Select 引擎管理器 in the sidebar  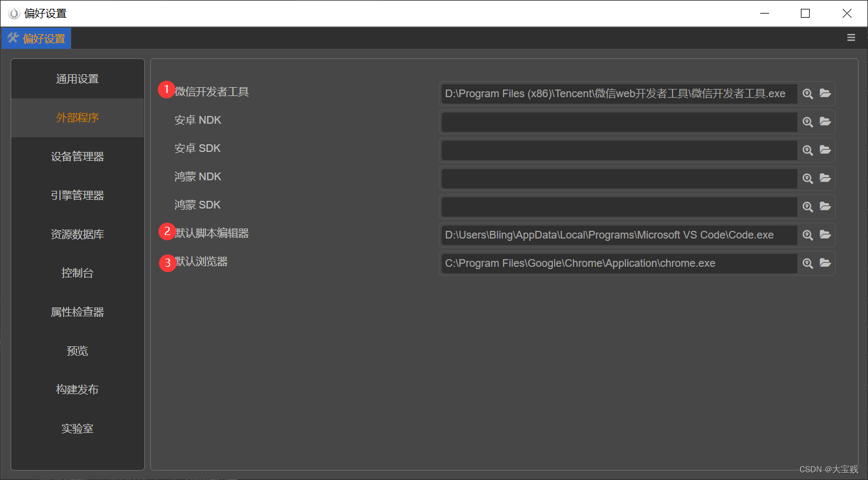point(77,196)
